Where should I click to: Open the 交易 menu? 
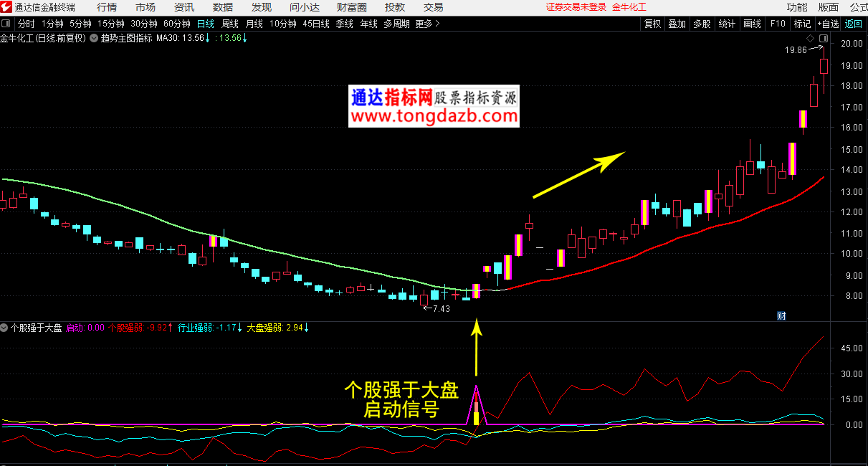tap(434, 7)
